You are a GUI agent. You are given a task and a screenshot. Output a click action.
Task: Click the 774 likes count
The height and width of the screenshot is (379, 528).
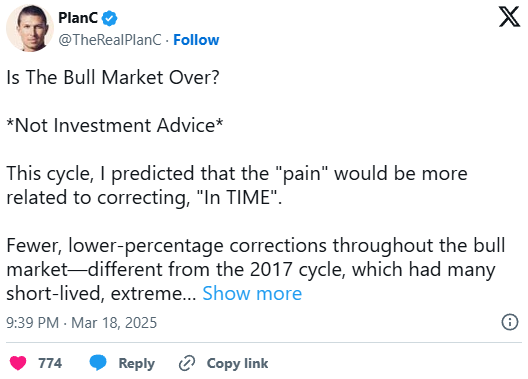[50, 364]
